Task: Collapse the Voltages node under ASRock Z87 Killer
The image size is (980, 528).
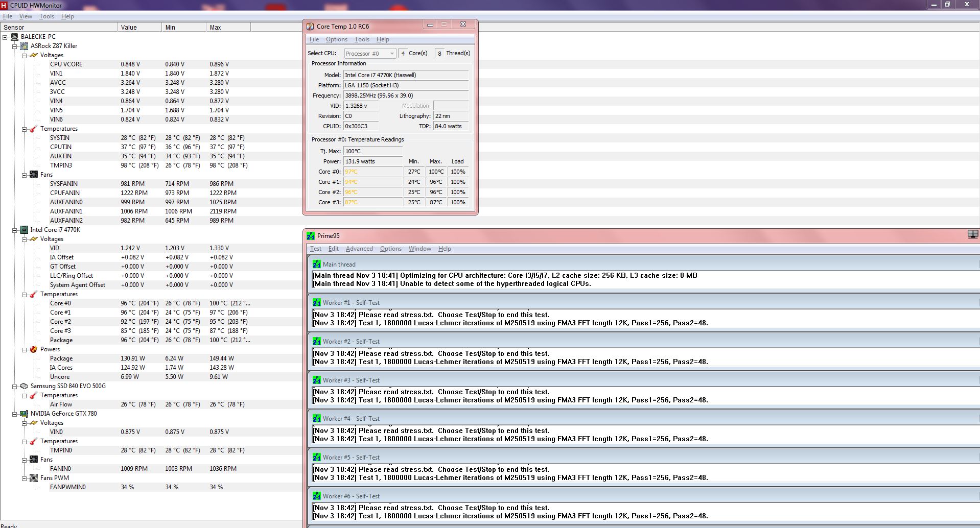Action: pyautogui.click(x=24, y=55)
